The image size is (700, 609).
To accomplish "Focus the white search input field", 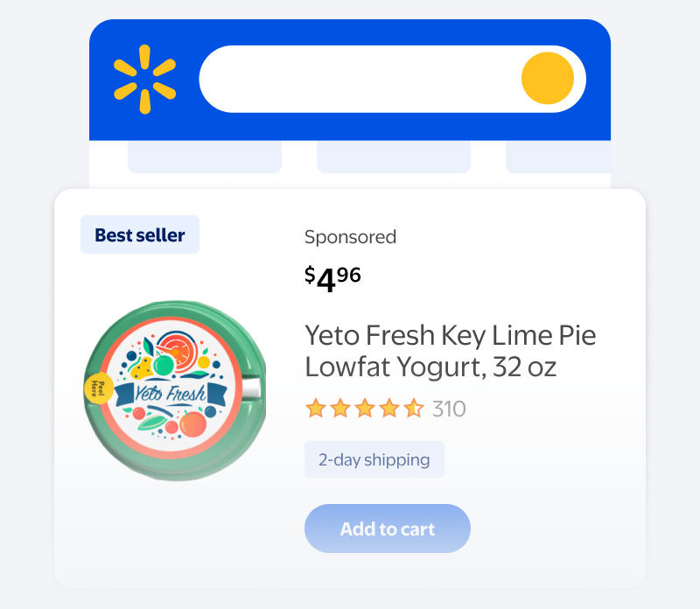I will click(x=359, y=79).
